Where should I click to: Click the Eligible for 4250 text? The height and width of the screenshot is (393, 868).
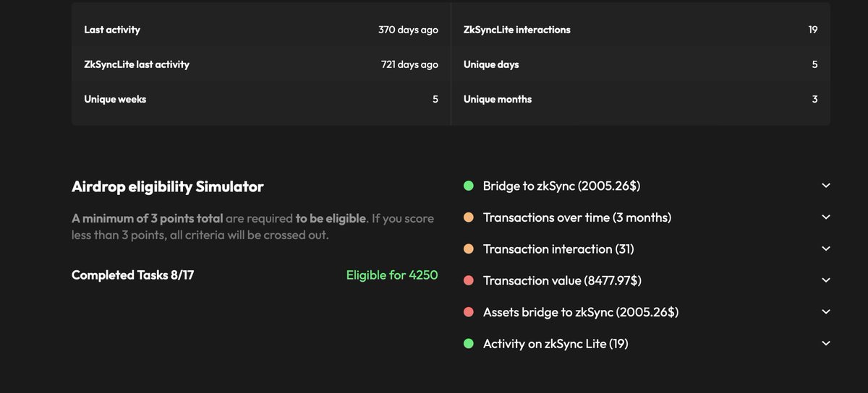click(x=392, y=275)
